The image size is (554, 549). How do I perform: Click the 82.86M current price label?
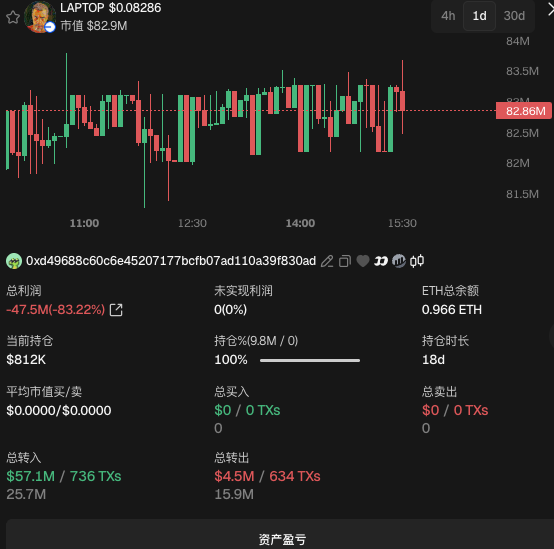point(524,111)
